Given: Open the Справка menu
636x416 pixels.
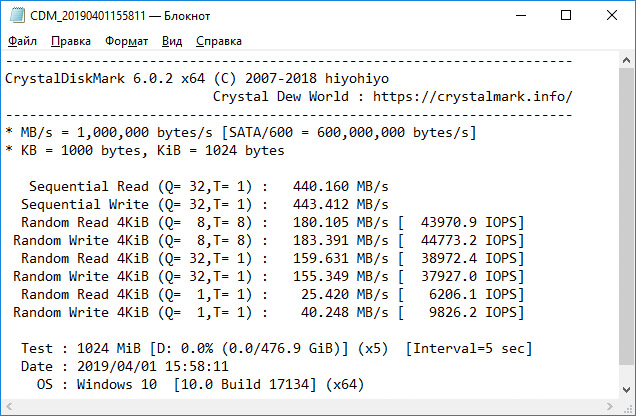Looking at the screenshot, I should point(219,41).
